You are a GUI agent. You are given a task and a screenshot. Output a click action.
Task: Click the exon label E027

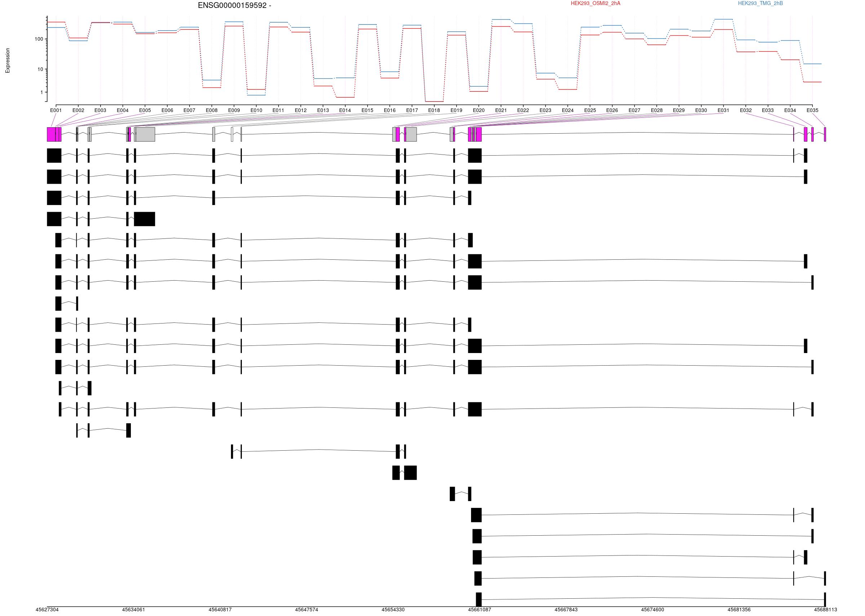[634, 110]
